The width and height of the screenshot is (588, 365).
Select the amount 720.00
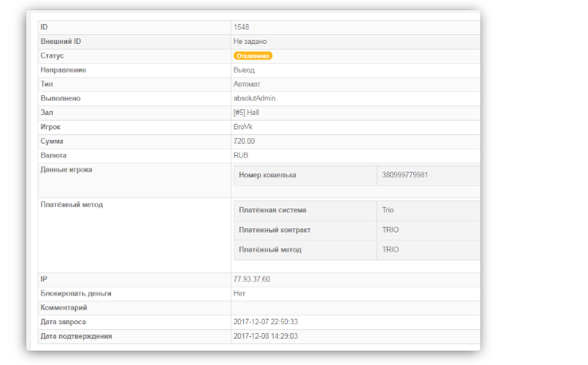point(244,141)
